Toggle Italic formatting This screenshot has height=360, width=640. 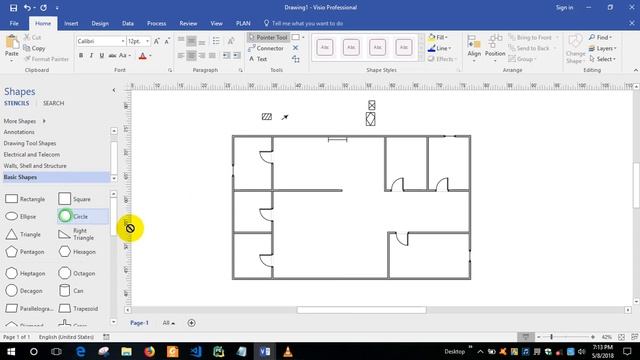point(91,56)
